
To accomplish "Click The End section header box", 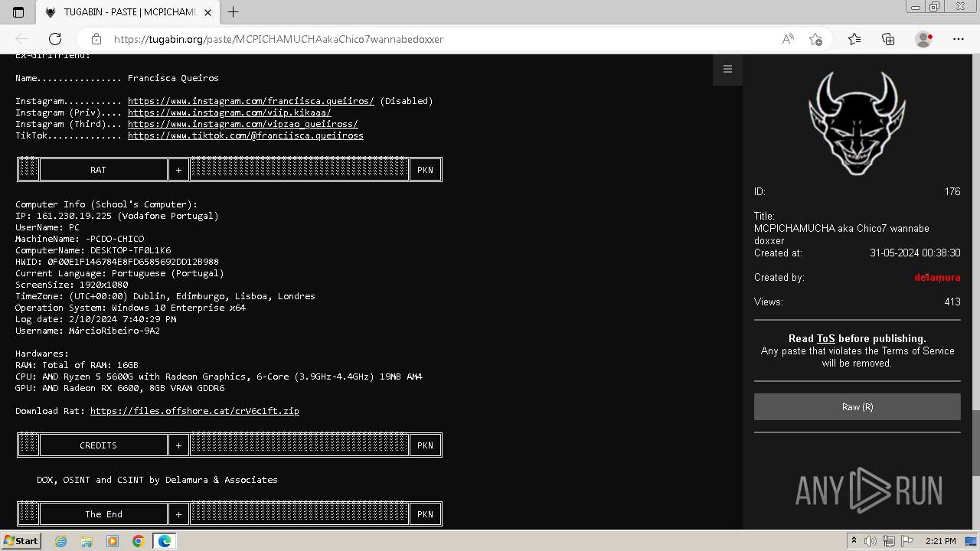I will [103, 514].
